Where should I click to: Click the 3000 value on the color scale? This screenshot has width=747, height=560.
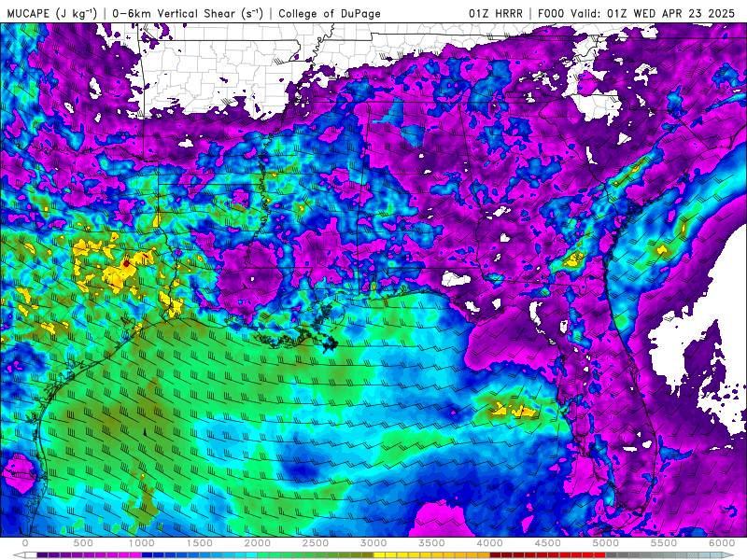click(374, 543)
